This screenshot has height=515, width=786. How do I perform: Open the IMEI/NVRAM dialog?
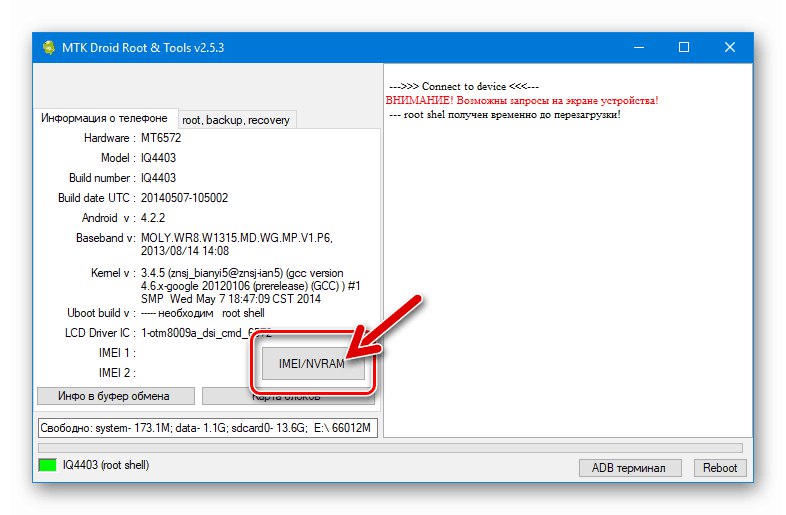[313, 364]
